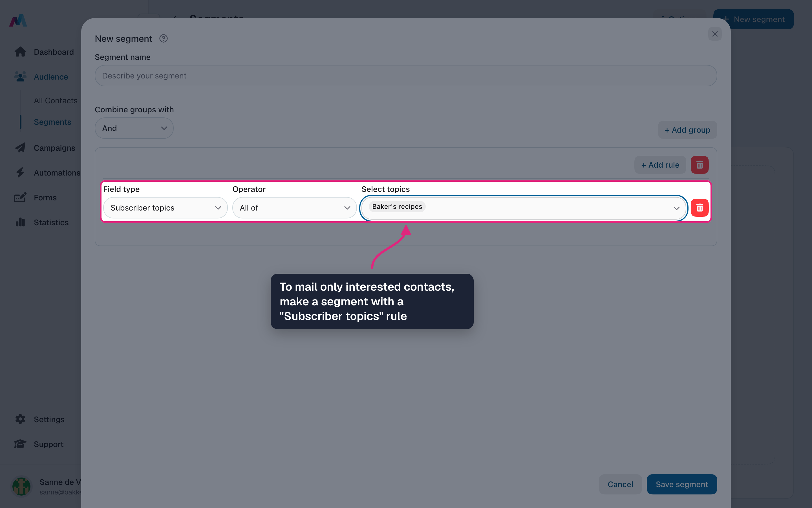
Task: Delete the Subscriber topics rule with the bright red trash icon
Action: [700, 208]
